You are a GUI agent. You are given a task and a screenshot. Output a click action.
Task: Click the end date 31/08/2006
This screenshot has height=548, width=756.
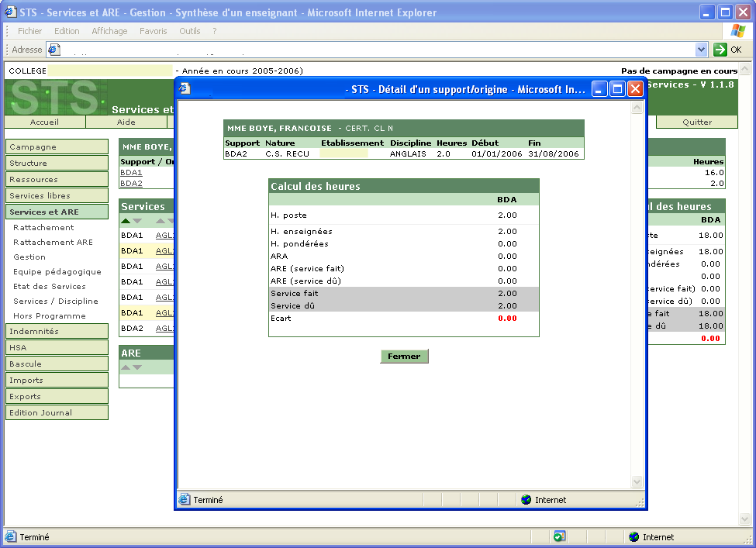pos(554,153)
